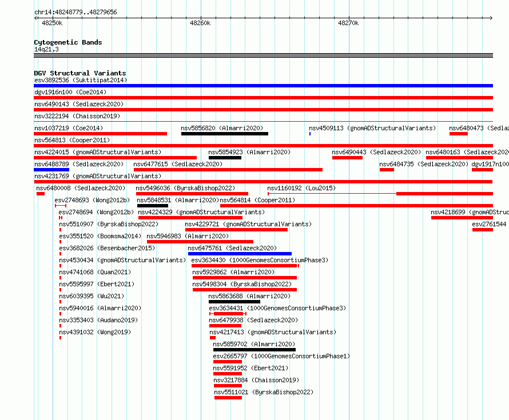Select the black nsv5854923 variant bar
Image resolution: width=509 pixels, height=420 pixels.
coord(225,158)
